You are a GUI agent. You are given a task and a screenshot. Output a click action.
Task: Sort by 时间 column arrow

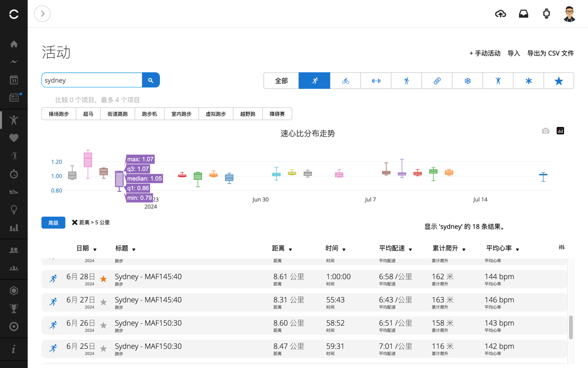tap(344, 249)
